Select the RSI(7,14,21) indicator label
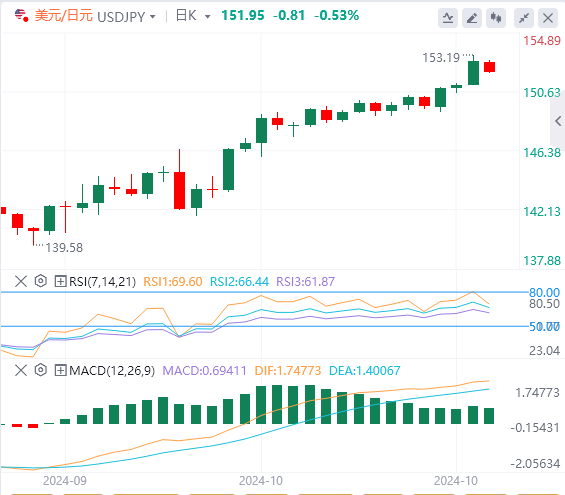The height and width of the screenshot is (495, 565). (x=102, y=281)
